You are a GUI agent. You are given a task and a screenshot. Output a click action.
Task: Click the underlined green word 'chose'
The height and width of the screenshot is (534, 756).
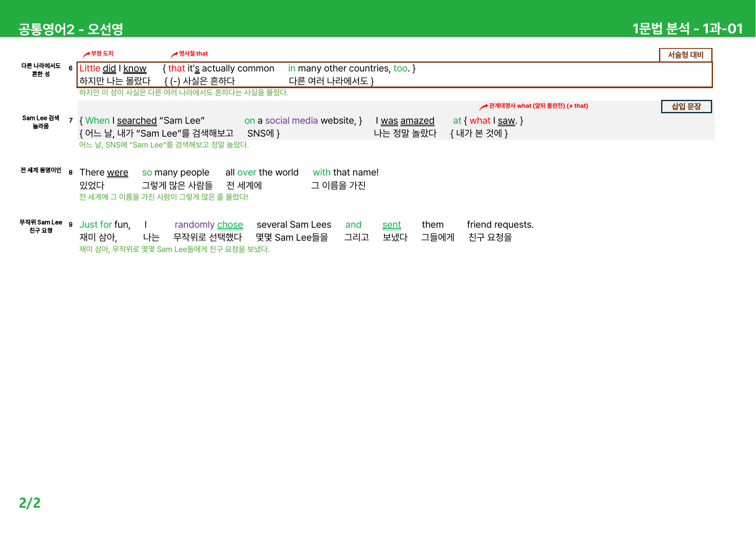[x=230, y=225]
